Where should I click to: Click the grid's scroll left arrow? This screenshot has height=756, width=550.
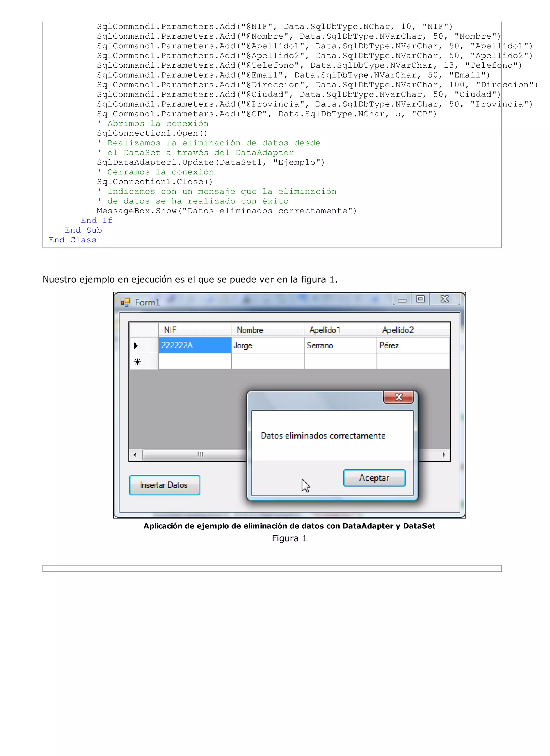coord(135,455)
